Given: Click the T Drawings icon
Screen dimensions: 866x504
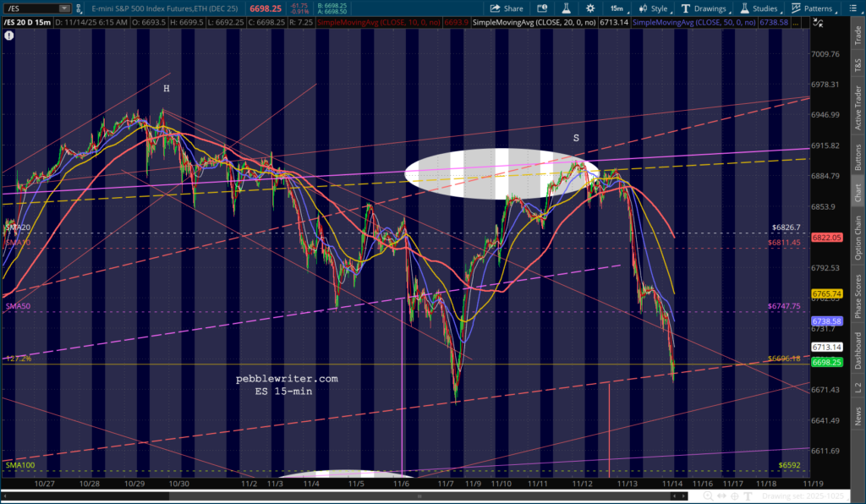Looking at the screenshot, I should 685,8.
